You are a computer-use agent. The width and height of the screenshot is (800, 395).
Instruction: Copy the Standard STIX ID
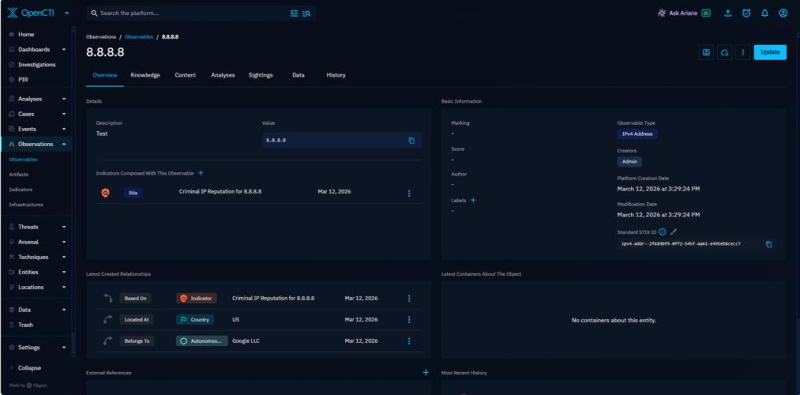coord(769,244)
